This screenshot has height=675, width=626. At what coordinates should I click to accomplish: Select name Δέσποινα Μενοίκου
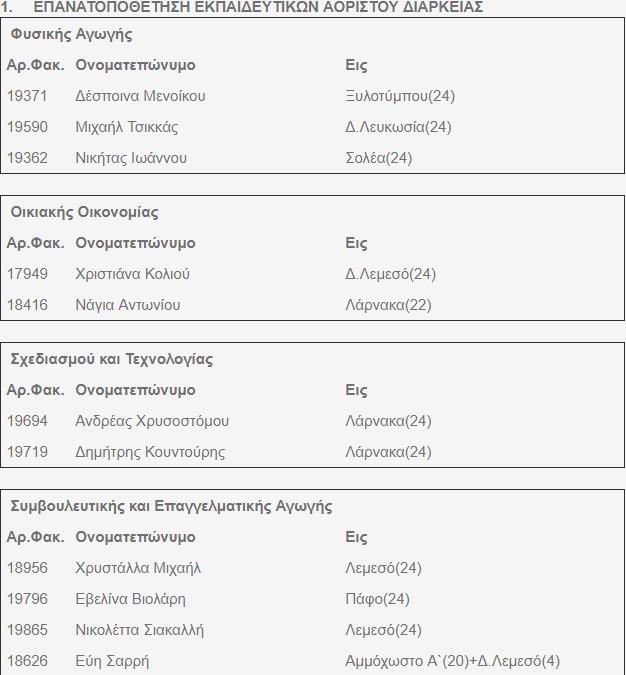coord(140,96)
